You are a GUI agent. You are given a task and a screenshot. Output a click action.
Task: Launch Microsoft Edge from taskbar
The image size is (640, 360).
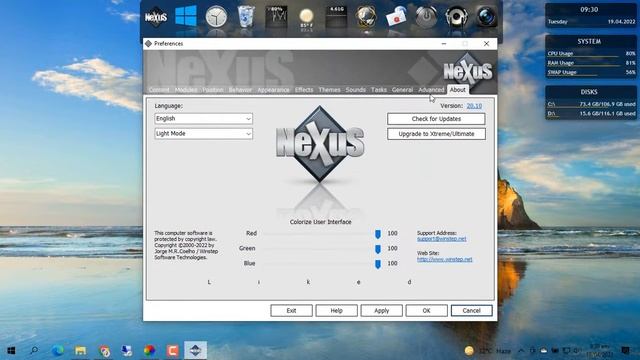pyautogui.click(x=58, y=350)
